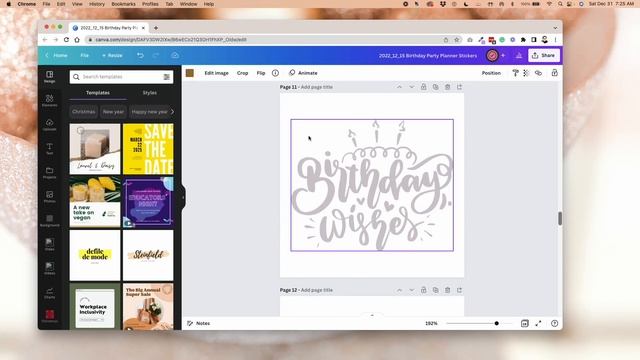Screen dimensions: 640x360
Task: Lock Page 11 using its lock icon
Action: [424, 87]
